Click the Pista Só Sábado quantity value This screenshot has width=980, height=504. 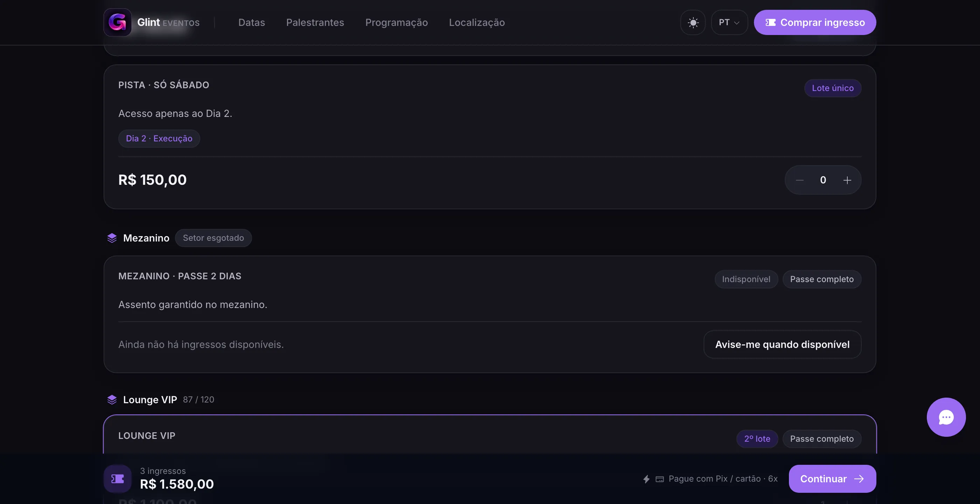click(x=823, y=180)
